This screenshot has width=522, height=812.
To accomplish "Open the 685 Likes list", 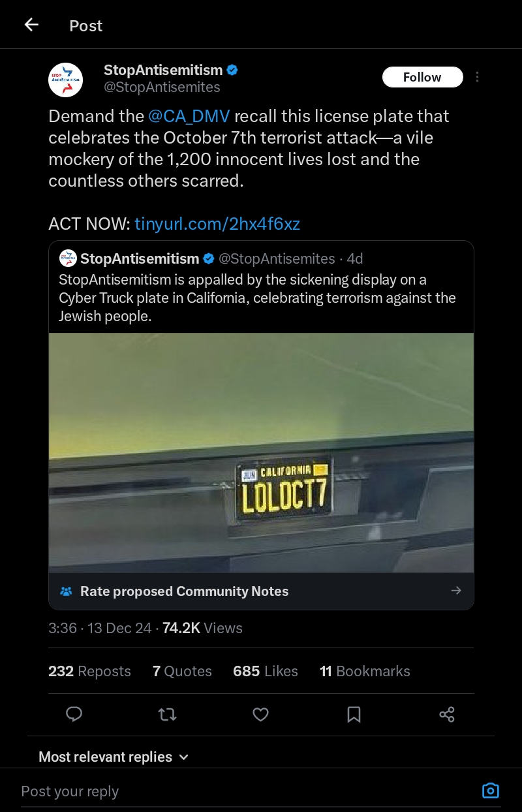I will 265,671.
